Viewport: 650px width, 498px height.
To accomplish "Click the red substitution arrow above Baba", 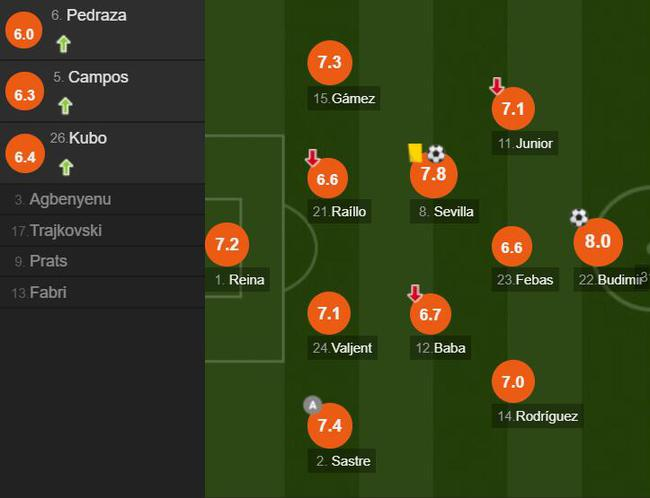I will [415, 293].
